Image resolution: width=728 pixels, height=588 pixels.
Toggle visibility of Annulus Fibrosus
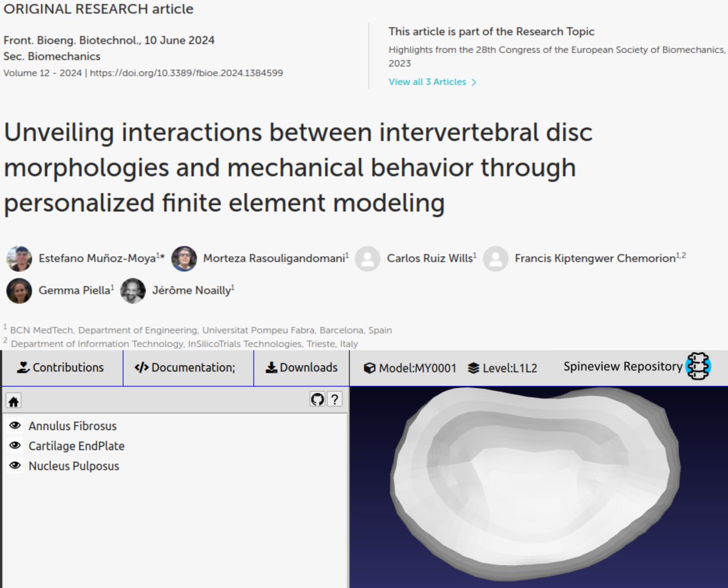coord(15,425)
